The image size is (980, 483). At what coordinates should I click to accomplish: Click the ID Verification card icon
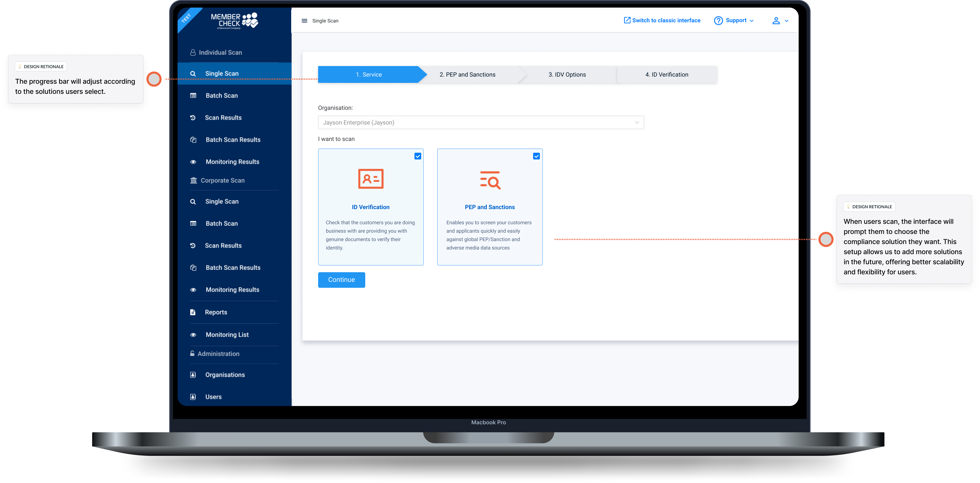pos(370,179)
